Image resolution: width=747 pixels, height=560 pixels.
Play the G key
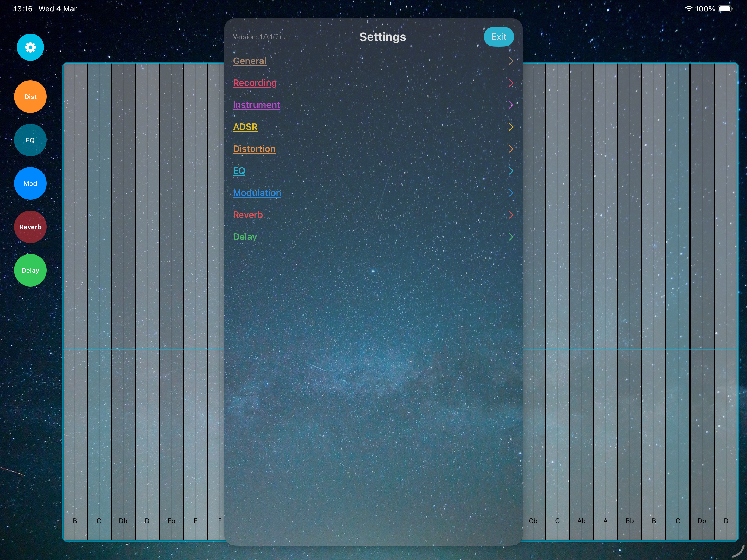pos(558,302)
